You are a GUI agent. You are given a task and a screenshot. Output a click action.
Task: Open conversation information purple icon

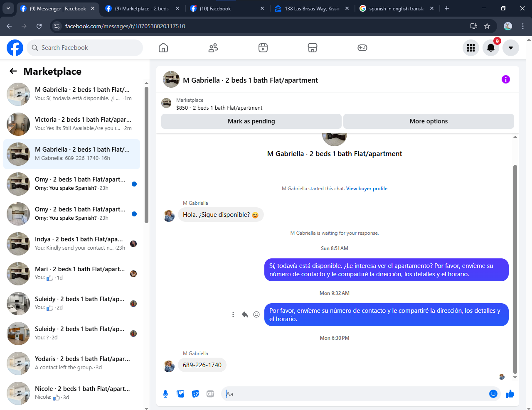506,79
